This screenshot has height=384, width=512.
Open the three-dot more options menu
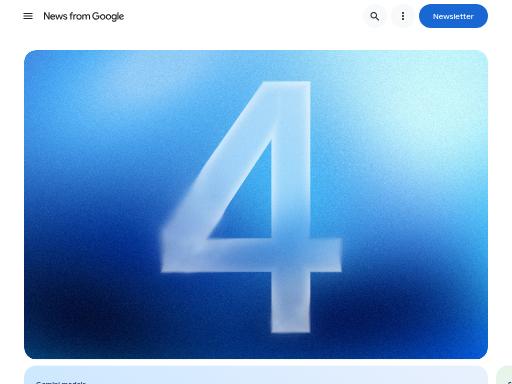coord(403,16)
